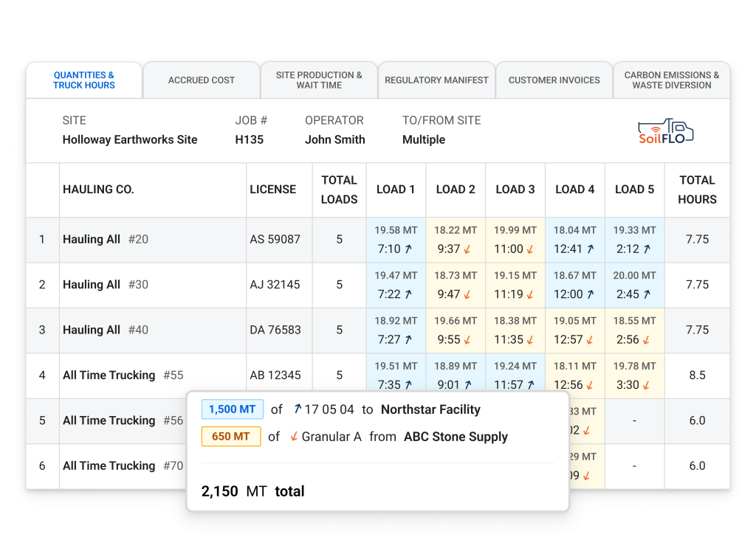The image size is (756, 551).
Task: Click the ABC Stone Supply source name
Action: [456, 437]
